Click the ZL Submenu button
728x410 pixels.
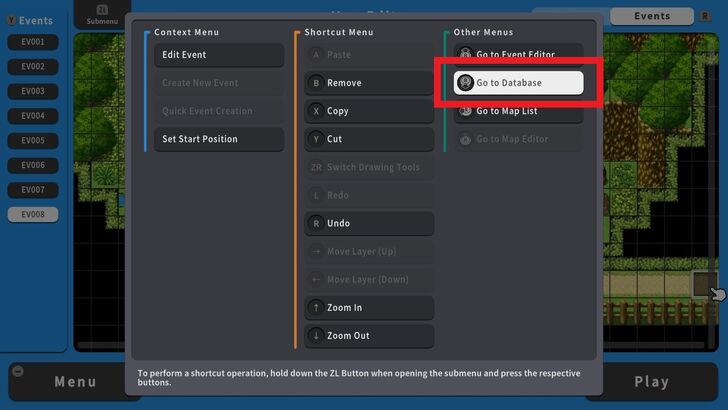102,15
